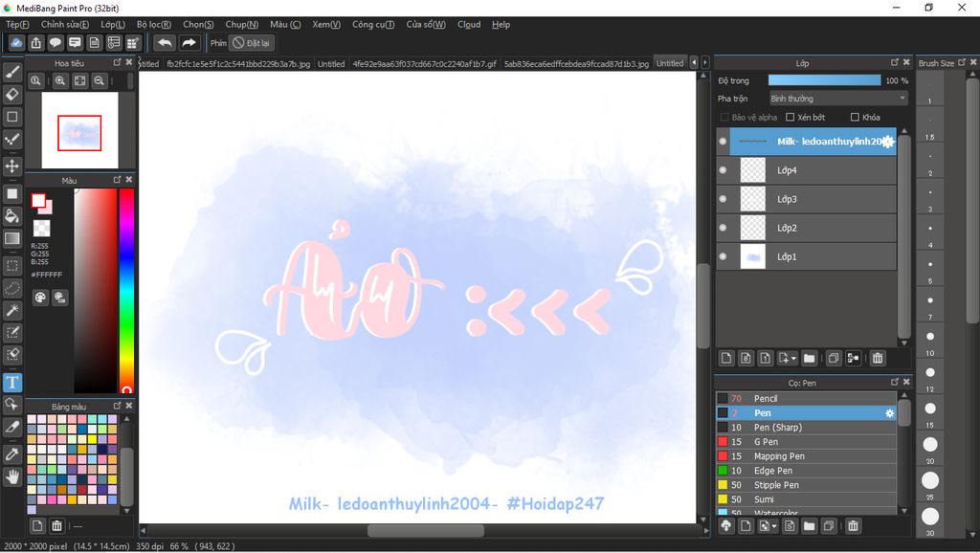Delete brush with trash icon in brush panel
This screenshot has width=980, height=553.
pyautogui.click(x=853, y=526)
